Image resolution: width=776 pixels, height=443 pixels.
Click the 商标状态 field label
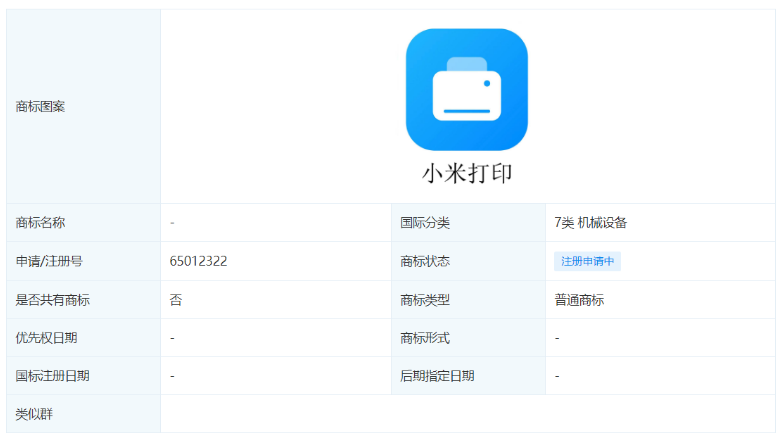[425, 261]
